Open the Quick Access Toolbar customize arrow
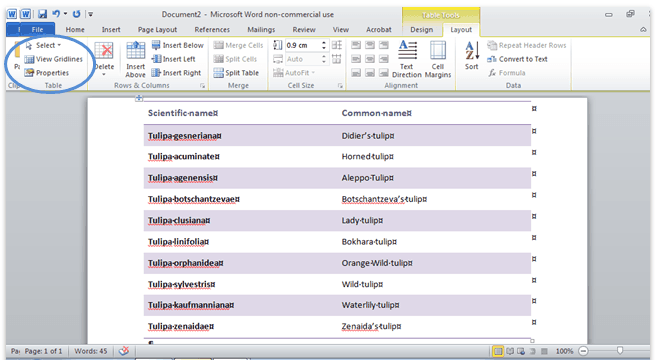This screenshot has height=360, width=655. [90, 14]
